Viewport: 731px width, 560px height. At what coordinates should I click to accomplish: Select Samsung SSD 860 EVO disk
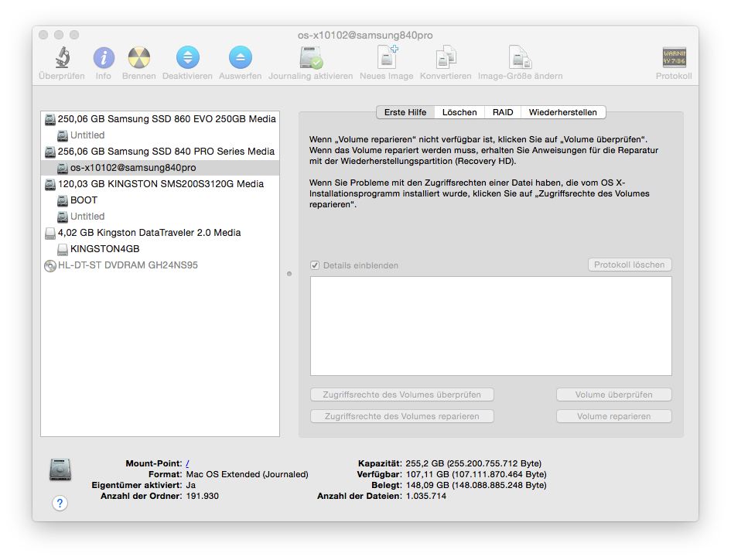166,119
